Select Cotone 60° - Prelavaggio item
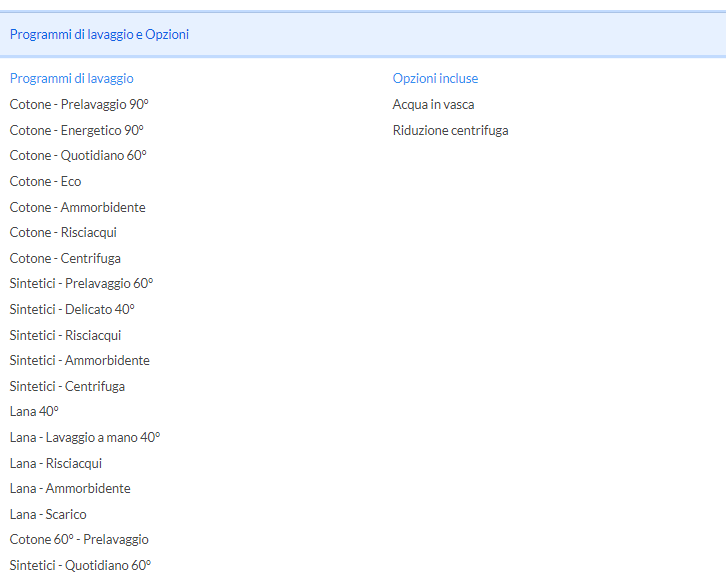This screenshot has width=726, height=580. coord(79,540)
